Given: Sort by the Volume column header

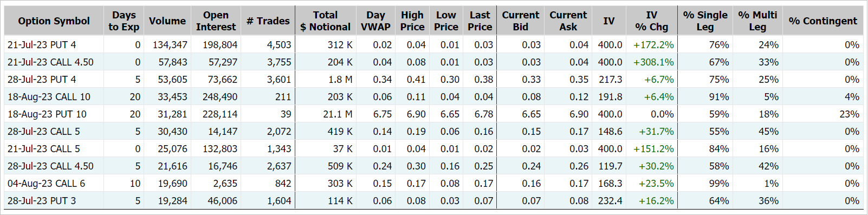Looking at the screenshot, I should (167, 21).
